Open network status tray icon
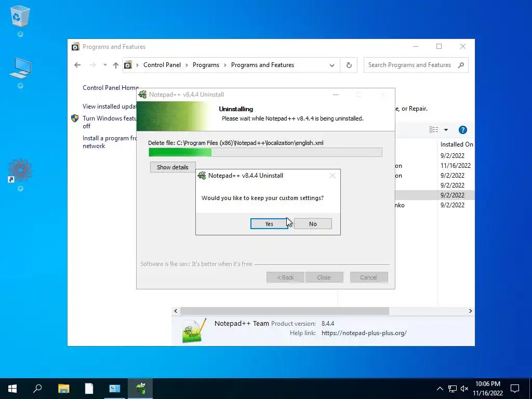Image resolution: width=532 pixels, height=399 pixels. click(453, 389)
